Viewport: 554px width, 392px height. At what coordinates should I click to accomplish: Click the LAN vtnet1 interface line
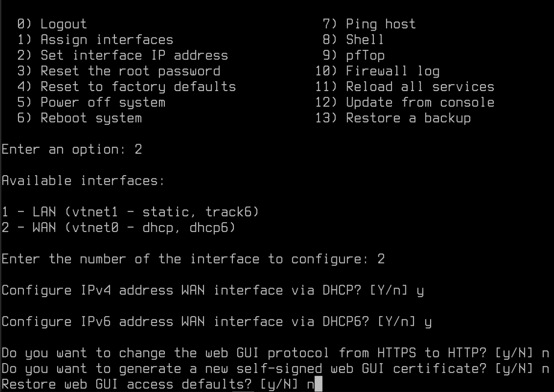click(x=130, y=212)
